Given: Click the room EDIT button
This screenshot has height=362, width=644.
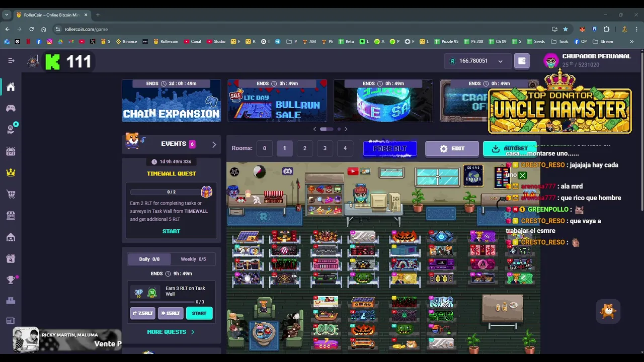Looking at the screenshot, I should [452, 149].
